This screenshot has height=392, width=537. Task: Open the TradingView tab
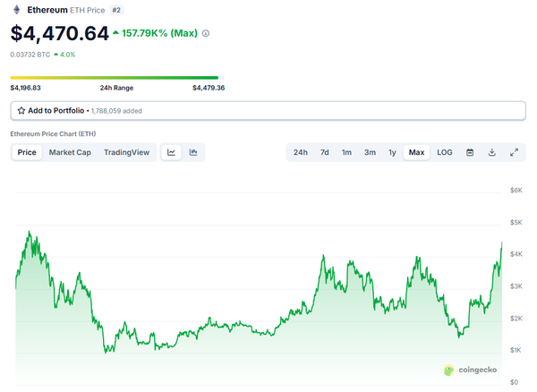127,152
